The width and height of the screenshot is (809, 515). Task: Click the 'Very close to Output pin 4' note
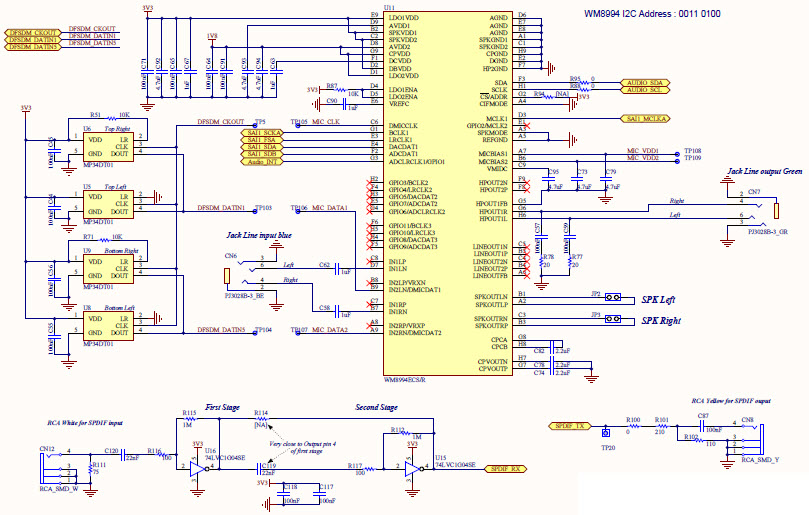(302, 447)
